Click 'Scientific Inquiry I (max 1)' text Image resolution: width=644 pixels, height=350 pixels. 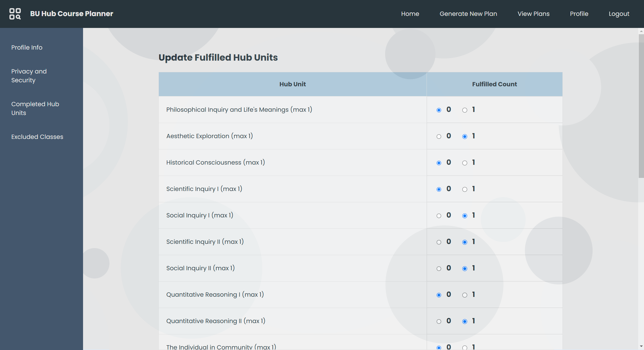204,189
